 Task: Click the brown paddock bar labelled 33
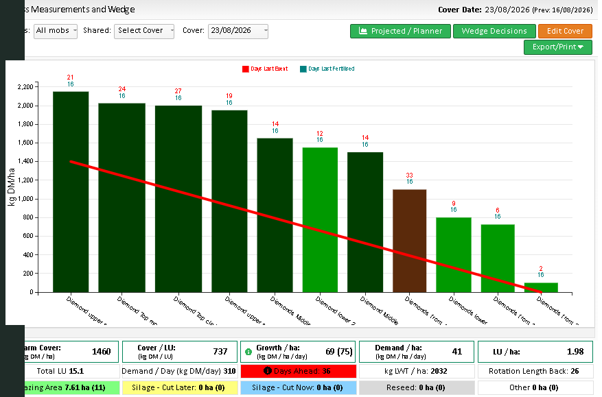[x=409, y=241]
